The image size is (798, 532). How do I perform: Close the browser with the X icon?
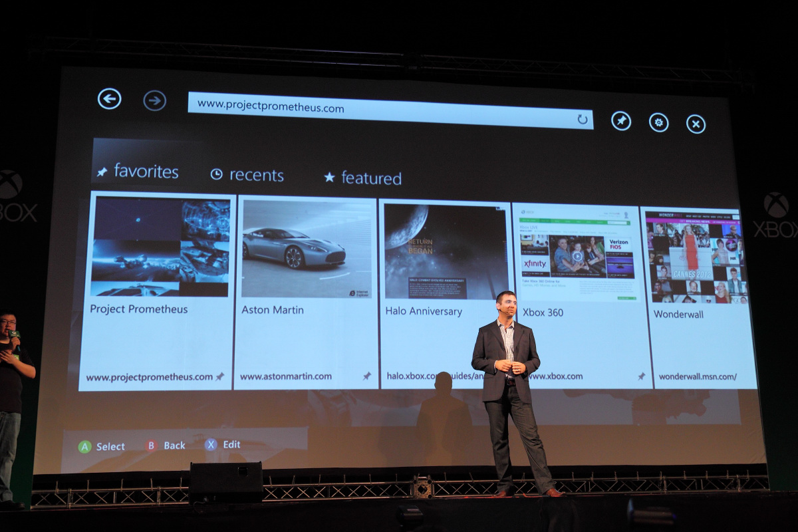pyautogui.click(x=696, y=124)
